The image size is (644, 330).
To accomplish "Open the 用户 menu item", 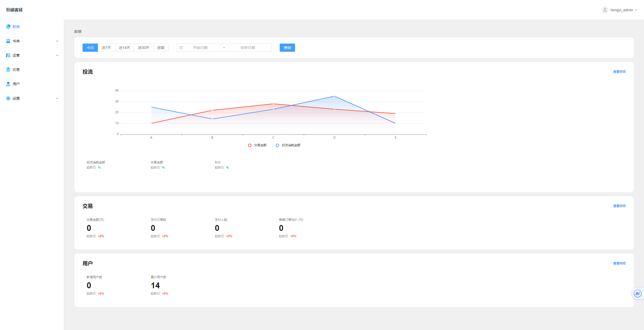I will [32, 84].
